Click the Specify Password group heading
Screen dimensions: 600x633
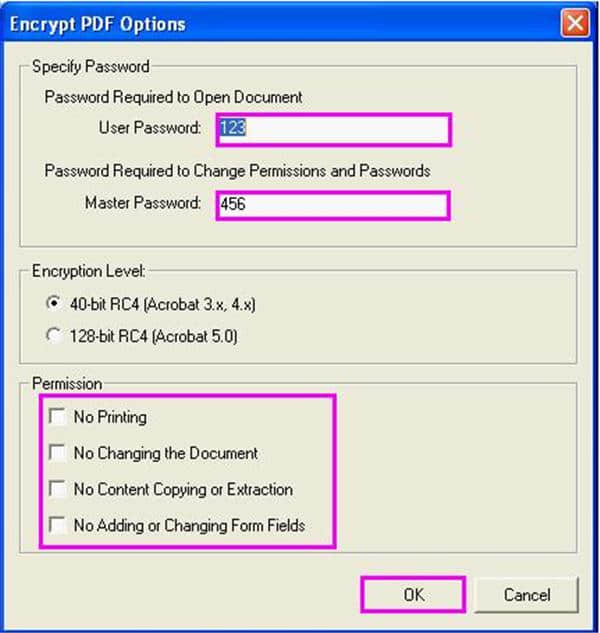pyautogui.click(x=90, y=67)
